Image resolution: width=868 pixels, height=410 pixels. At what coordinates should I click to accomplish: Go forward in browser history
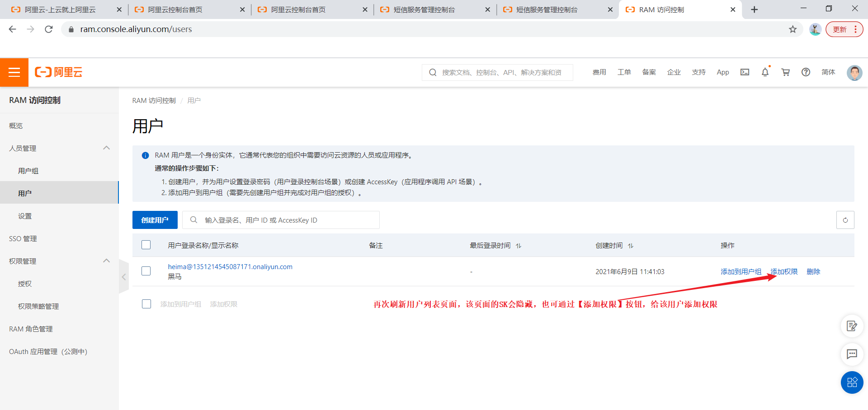(31, 29)
